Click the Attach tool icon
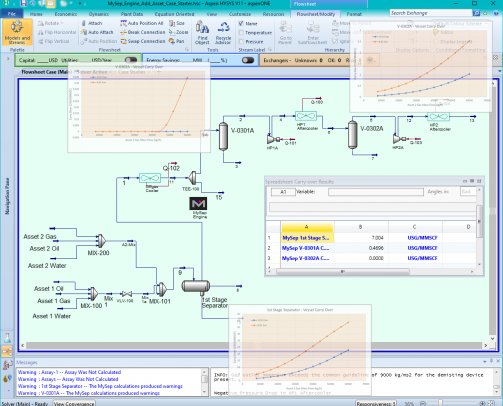 [x=84, y=23]
